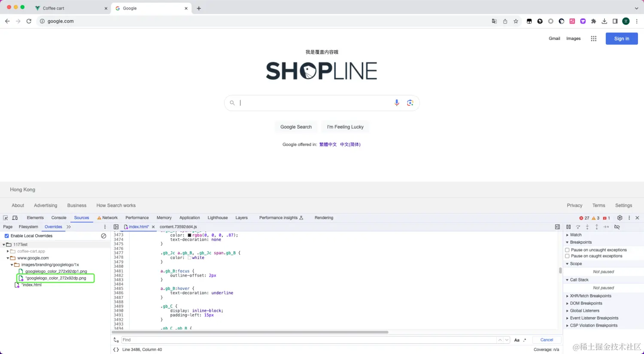
Task: Click the deactivate breakpoints icon
Action: [617, 227]
